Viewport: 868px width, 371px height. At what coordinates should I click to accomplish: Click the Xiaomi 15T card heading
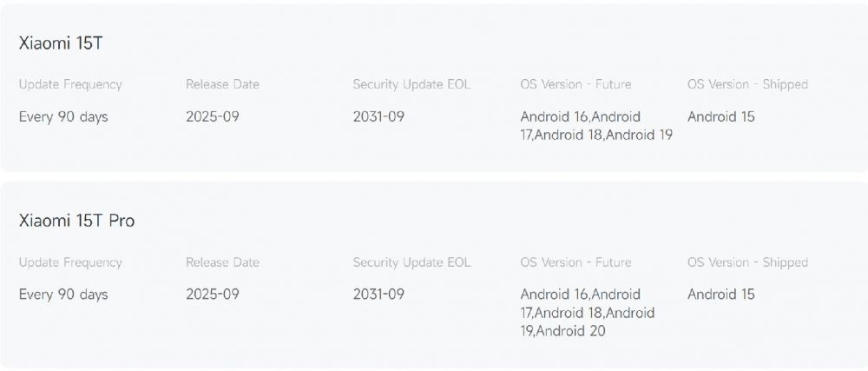(62, 43)
